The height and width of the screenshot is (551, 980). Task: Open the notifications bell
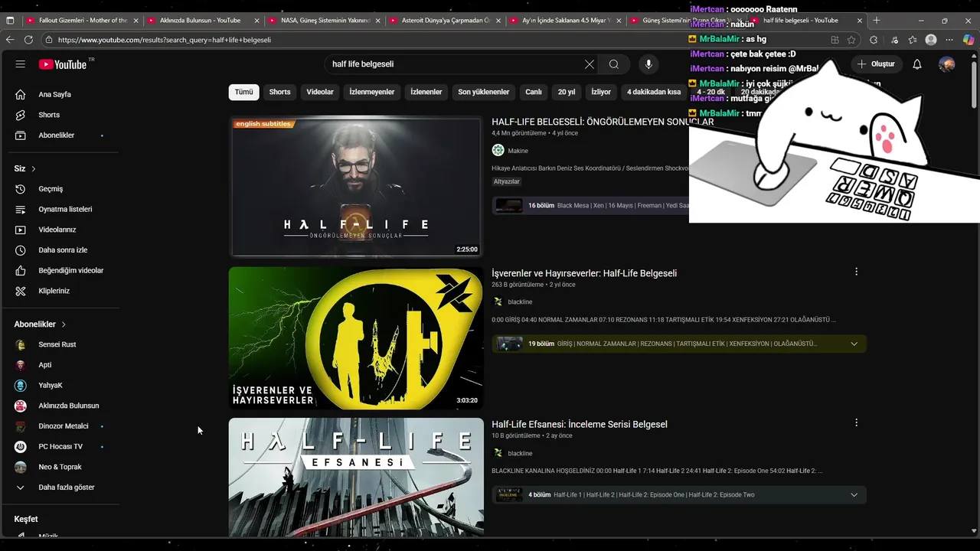tap(917, 64)
